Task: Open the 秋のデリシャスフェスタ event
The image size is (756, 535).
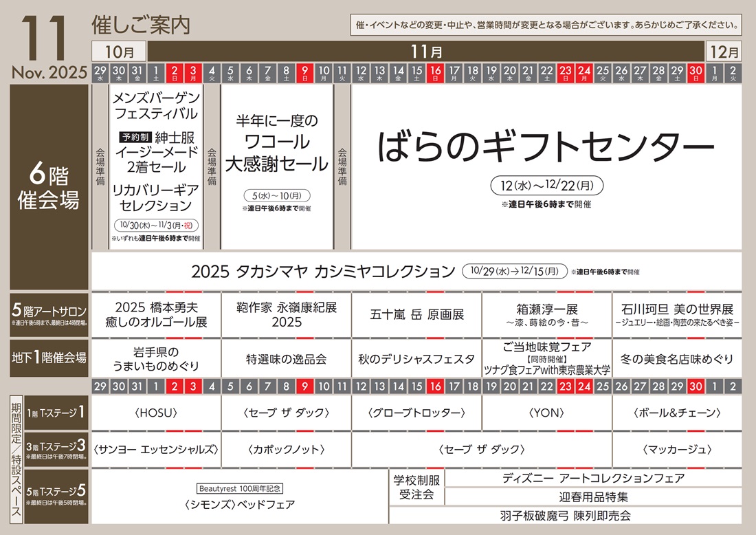Action: [416, 359]
